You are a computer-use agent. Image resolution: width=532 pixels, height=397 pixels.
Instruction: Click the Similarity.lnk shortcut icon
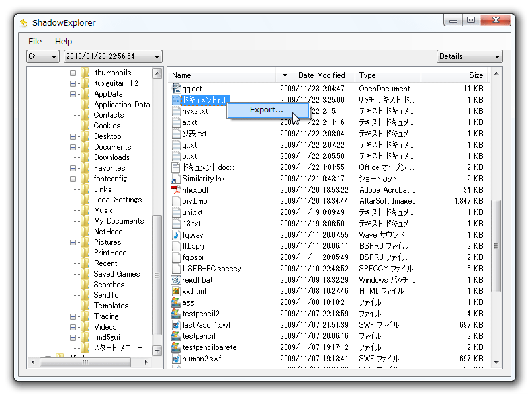click(x=176, y=179)
